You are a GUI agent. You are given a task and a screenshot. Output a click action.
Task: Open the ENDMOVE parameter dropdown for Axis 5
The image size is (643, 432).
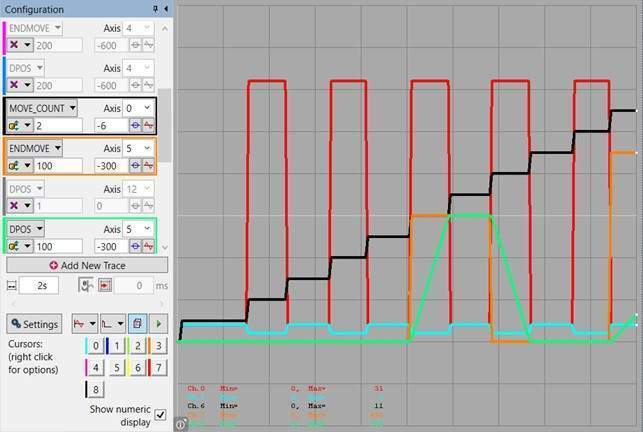point(34,148)
